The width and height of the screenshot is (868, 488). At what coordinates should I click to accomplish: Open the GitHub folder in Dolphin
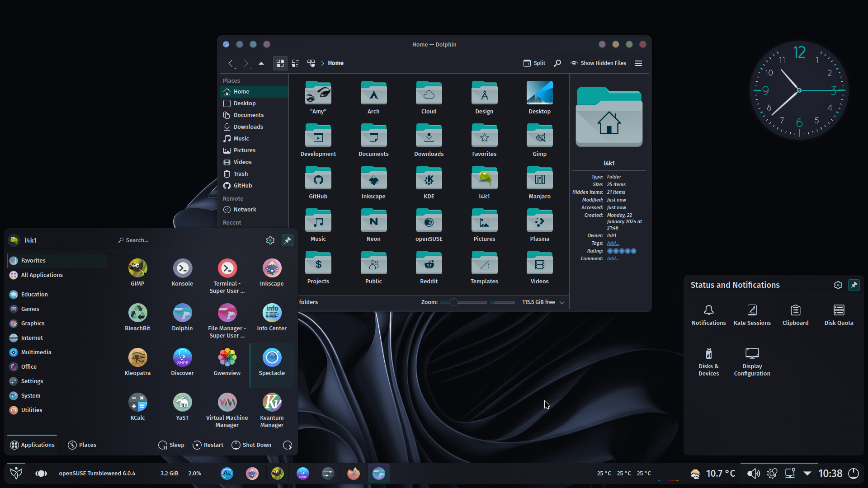coord(318,183)
